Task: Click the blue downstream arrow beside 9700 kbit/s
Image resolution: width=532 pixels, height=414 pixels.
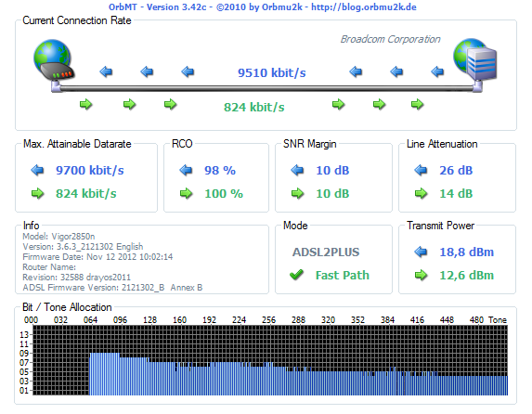Action: point(37,170)
